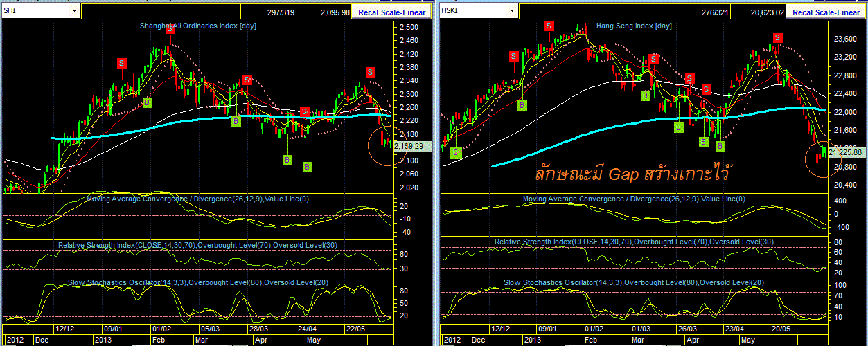
Task: Click the leftmost B marker on Shanghai chart
Action: point(147,102)
